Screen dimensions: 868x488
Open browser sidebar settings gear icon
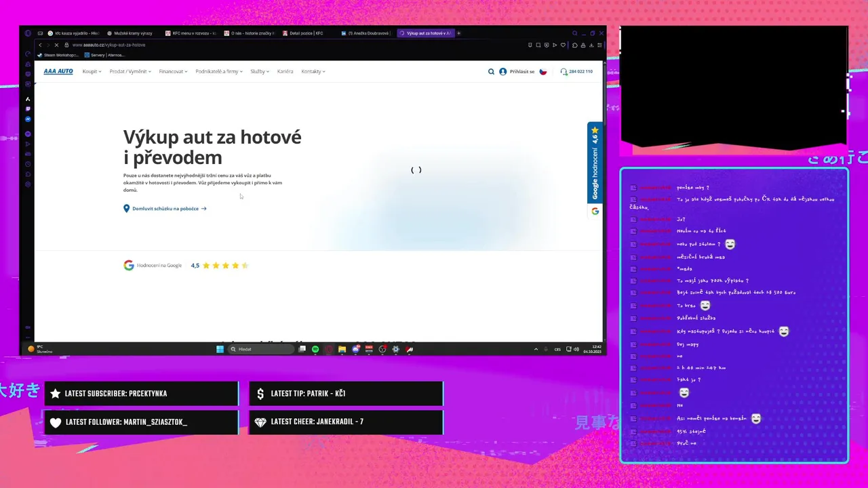tap(28, 184)
